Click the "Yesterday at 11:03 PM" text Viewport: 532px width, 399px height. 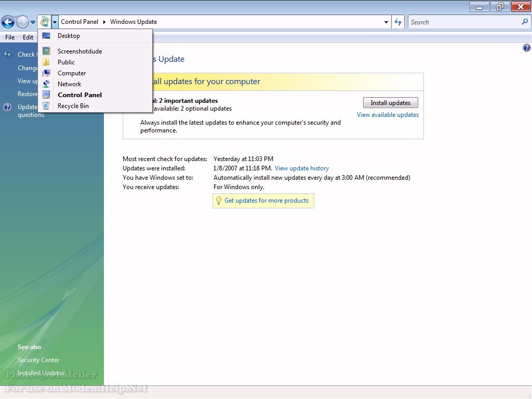(243, 159)
